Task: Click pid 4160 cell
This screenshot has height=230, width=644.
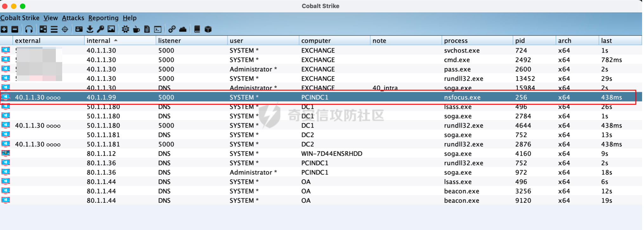Action: tap(523, 154)
